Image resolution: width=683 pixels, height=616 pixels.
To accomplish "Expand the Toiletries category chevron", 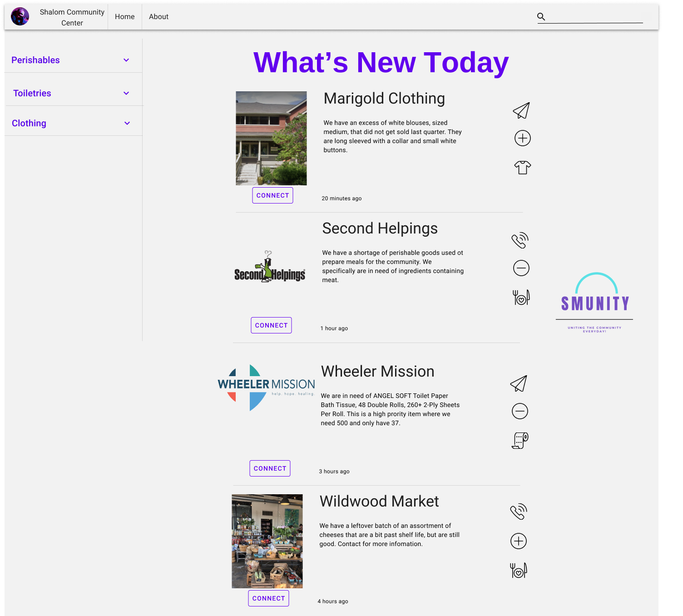I will coord(126,93).
